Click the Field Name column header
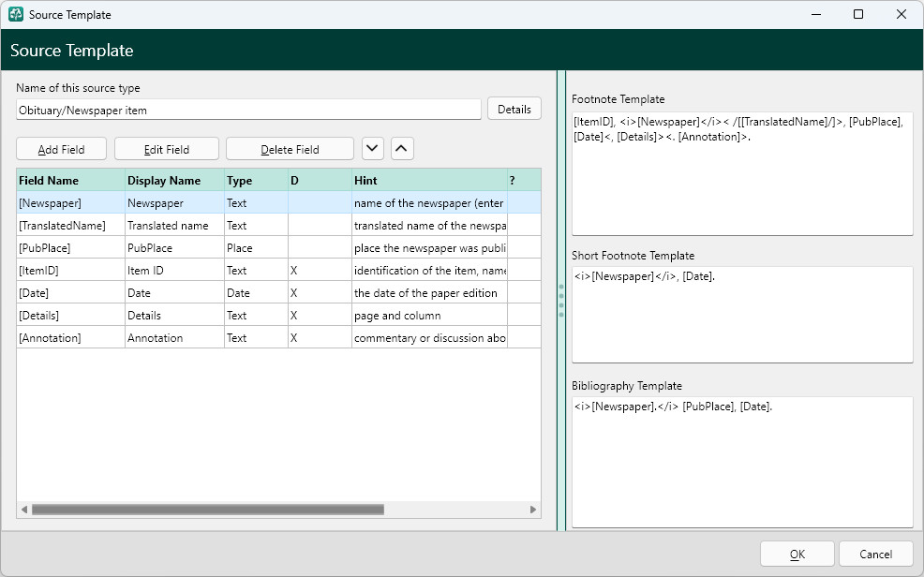 70,180
